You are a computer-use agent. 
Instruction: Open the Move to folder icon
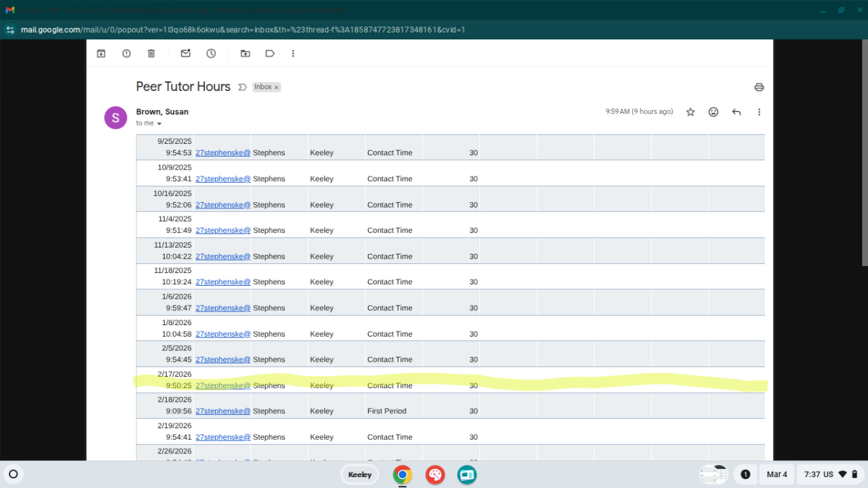(245, 54)
